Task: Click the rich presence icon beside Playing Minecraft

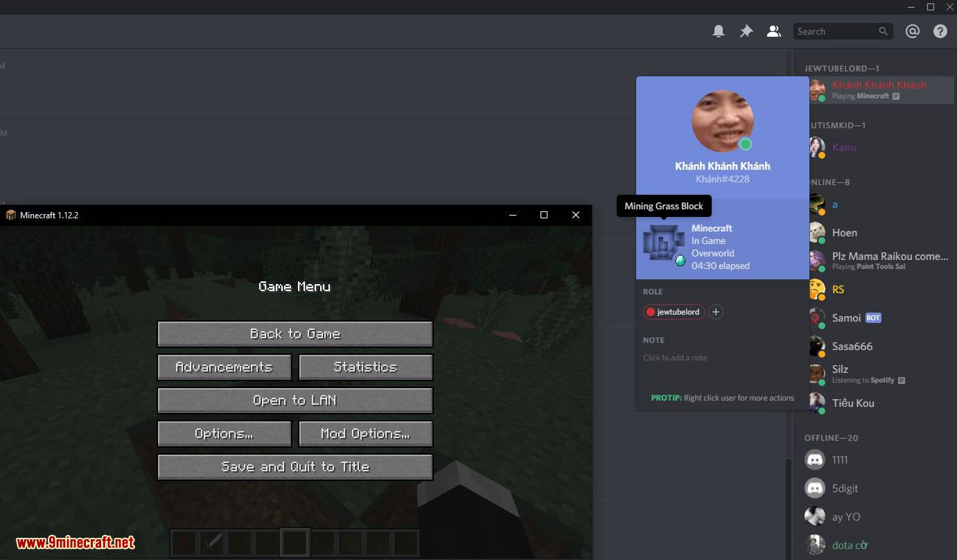Action: pos(896,96)
